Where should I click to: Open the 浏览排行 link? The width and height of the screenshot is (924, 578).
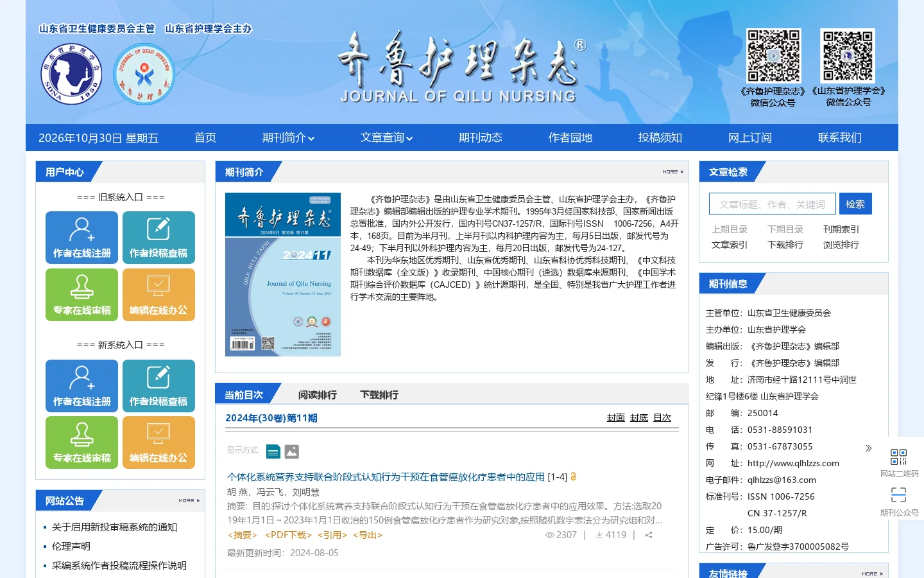(841, 245)
